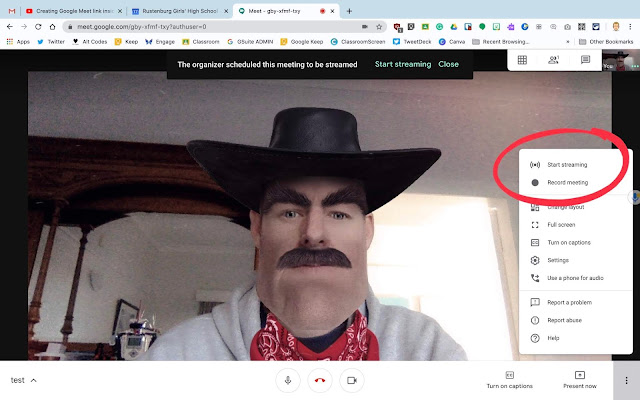Click your self-view video thumbnail
The image size is (640, 400).
tap(621, 60)
